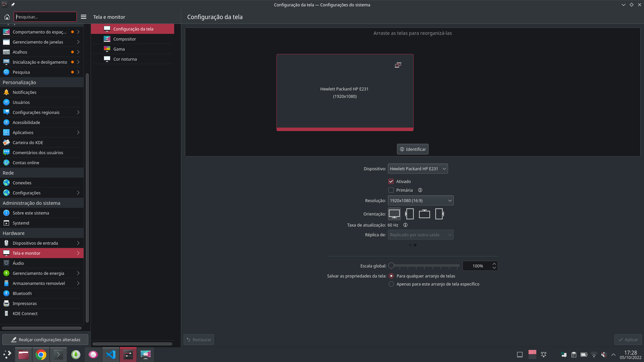The height and width of the screenshot is (362, 644).
Task: Click the Pesquisar search field
Action: [x=45, y=17]
